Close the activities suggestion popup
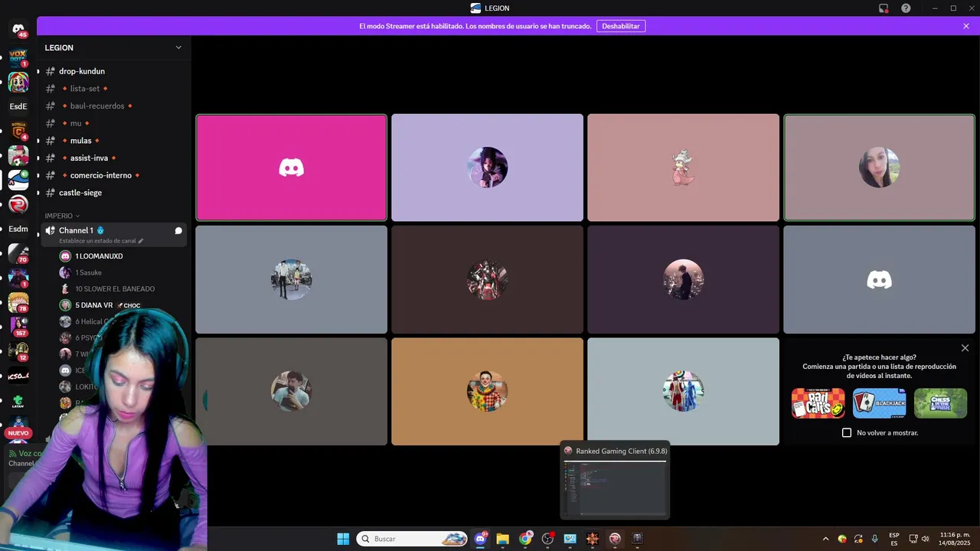This screenshot has height=551, width=980. (965, 348)
